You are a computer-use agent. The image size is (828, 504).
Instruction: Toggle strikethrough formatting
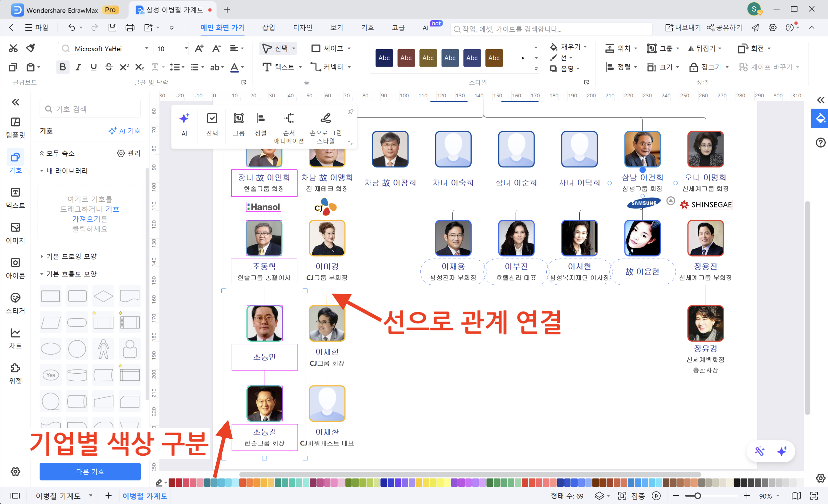tap(108, 67)
